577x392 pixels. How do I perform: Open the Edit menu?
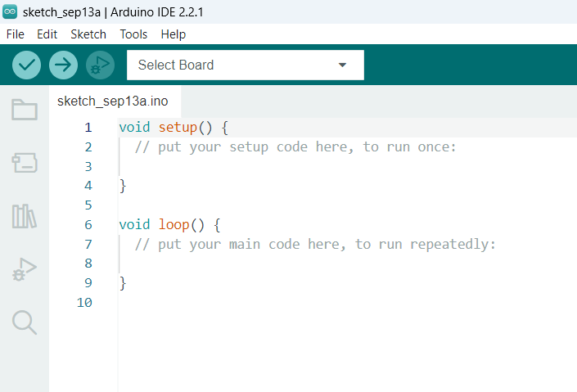click(47, 34)
